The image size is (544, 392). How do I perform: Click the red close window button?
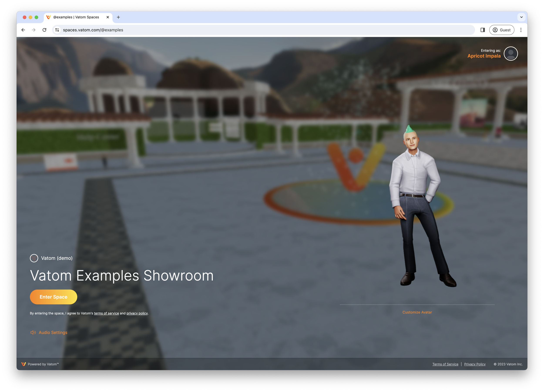pos(24,17)
